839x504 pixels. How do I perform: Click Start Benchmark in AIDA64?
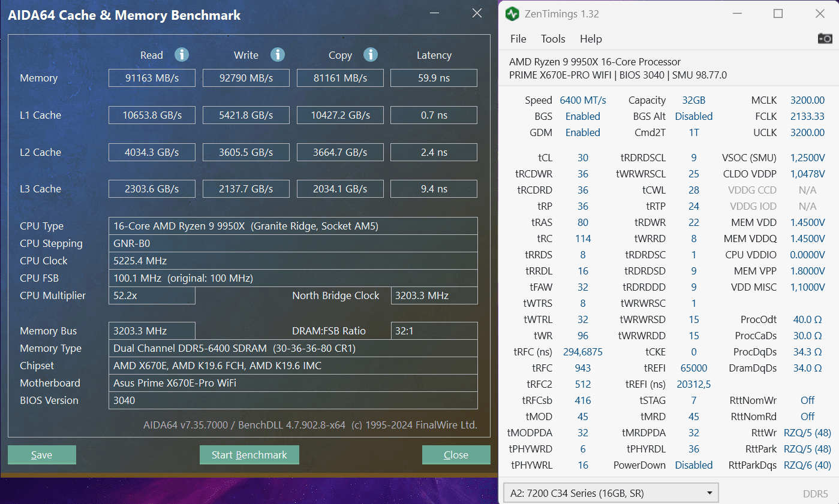(249, 455)
